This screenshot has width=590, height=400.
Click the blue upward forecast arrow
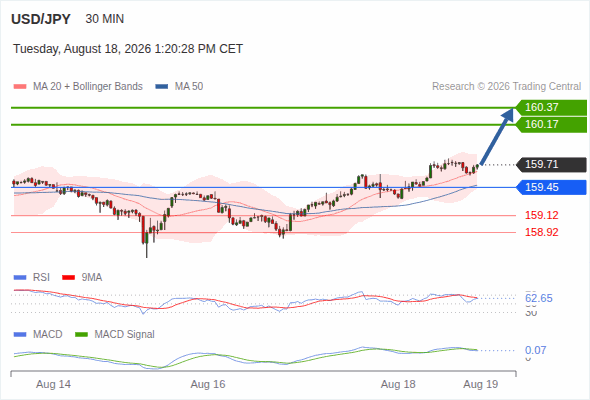click(497, 137)
